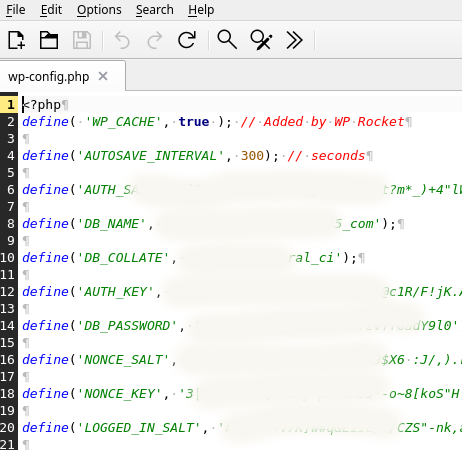Screen dimensions: 462x450
Task: Select the wp-config.php tab
Action: click(x=49, y=77)
